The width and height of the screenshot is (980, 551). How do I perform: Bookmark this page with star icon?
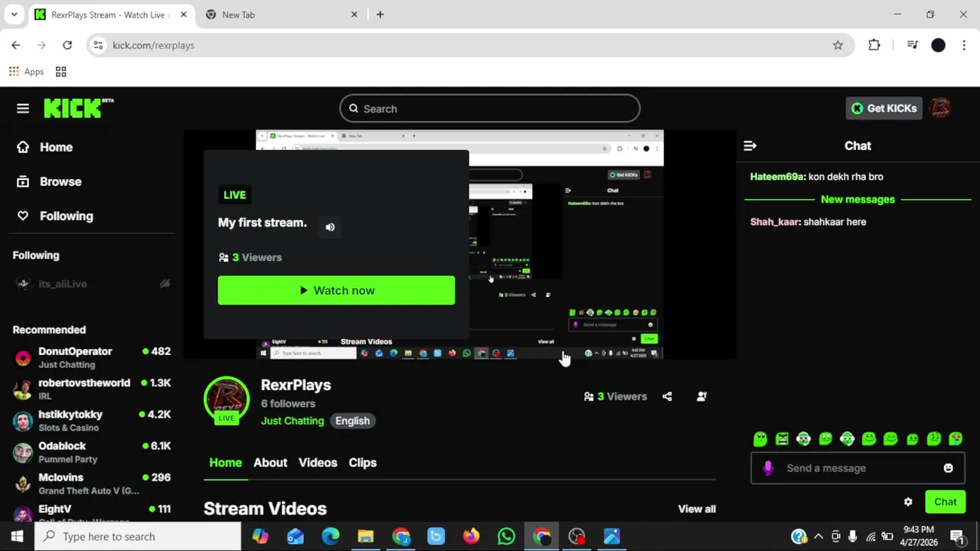pyautogui.click(x=838, y=45)
